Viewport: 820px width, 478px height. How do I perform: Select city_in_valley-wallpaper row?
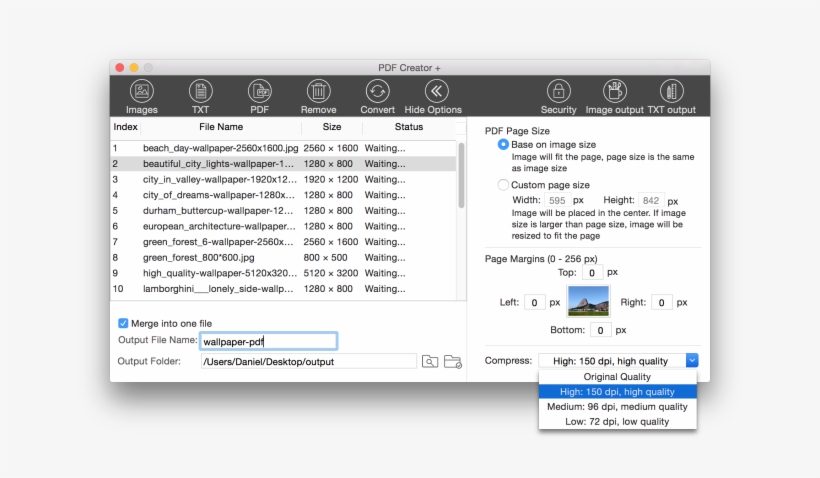point(283,179)
